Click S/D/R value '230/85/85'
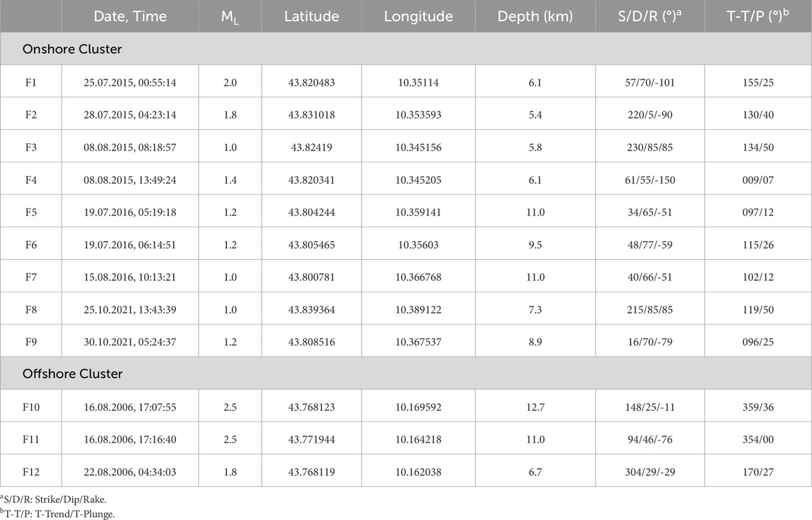Image resolution: width=812 pixels, height=520 pixels. [650, 148]
